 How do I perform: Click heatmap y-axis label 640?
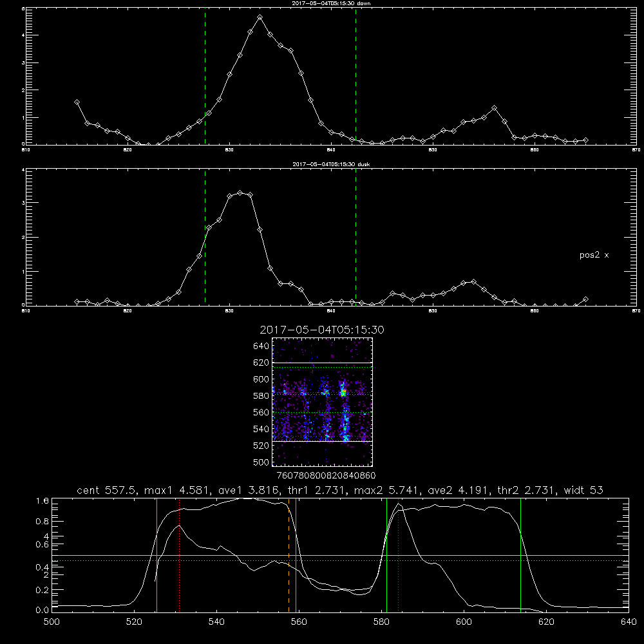click(261, 346)
